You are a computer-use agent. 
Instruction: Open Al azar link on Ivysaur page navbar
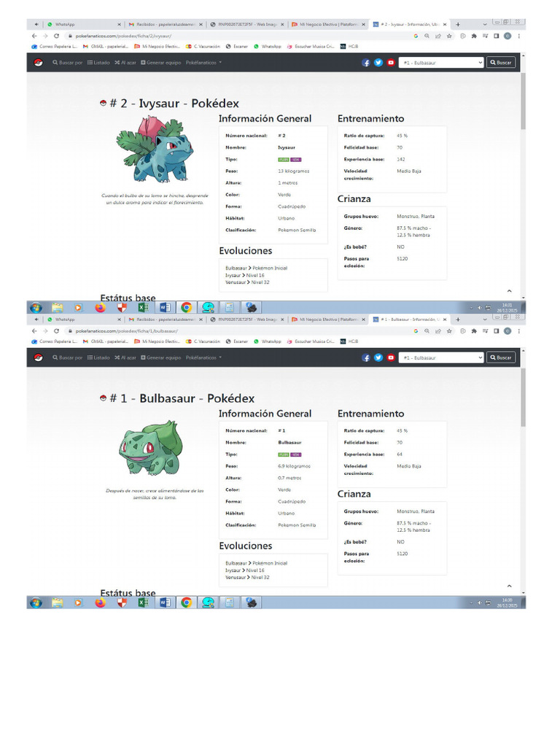125,63
